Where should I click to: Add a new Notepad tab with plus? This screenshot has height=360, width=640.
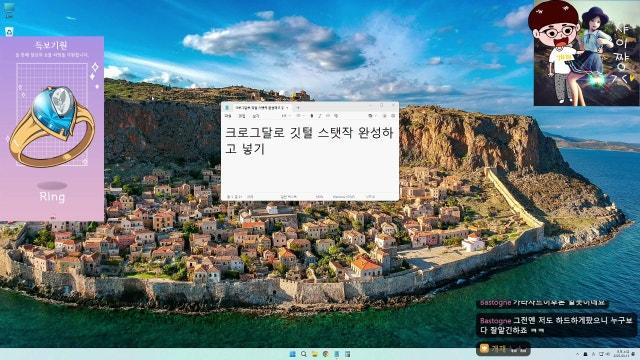point(298,108)
